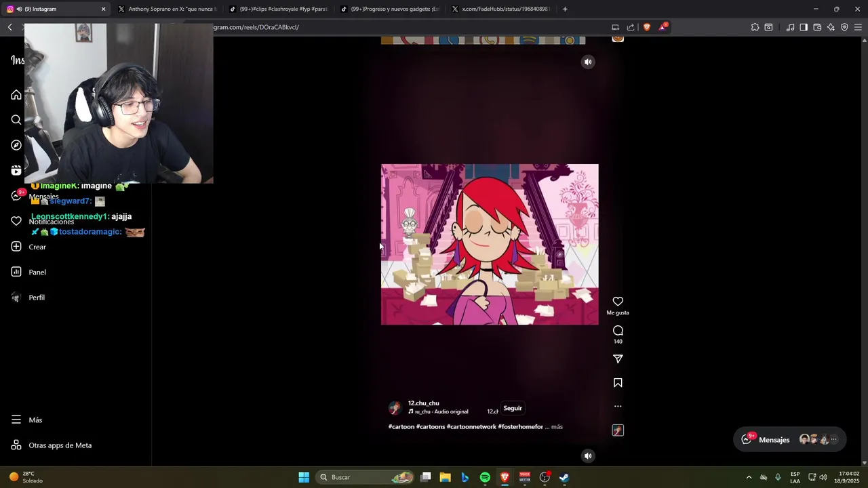Open Instagram home from sidebar
The width and height of the screenshot is (868, 488).
coord(16,94)
